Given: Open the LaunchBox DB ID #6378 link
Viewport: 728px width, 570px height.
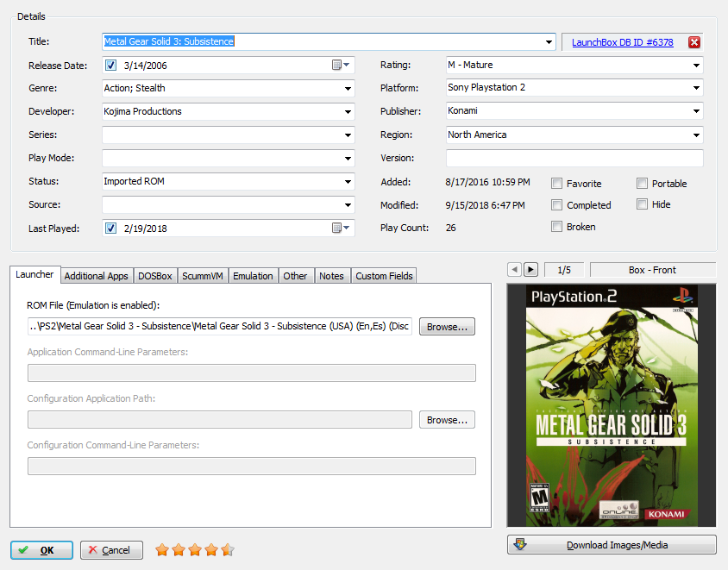Looking at the screenshot, I should (x=623, y=42).
